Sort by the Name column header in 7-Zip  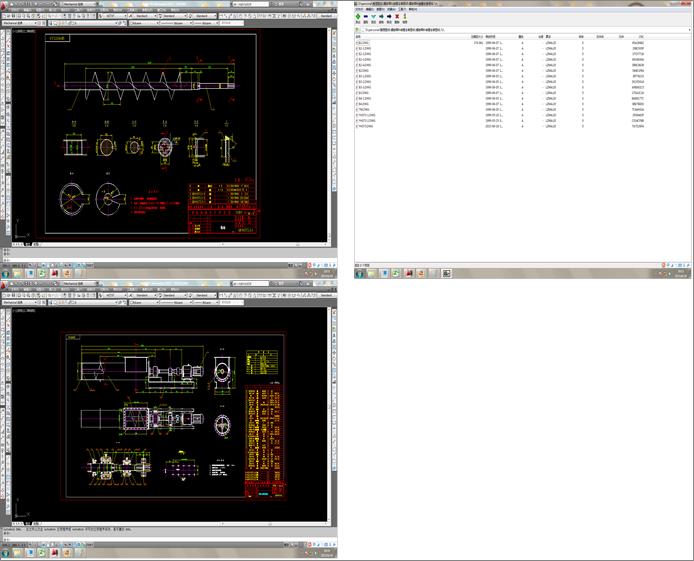point(358,37)
